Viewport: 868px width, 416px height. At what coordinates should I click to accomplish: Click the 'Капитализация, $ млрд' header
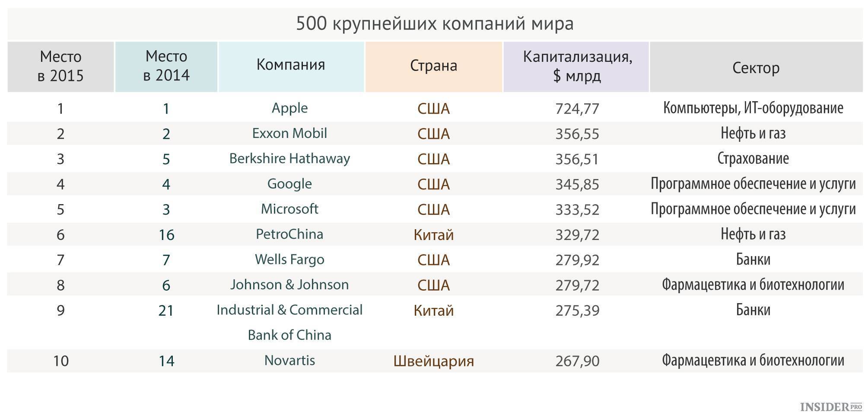pos(577,66)
